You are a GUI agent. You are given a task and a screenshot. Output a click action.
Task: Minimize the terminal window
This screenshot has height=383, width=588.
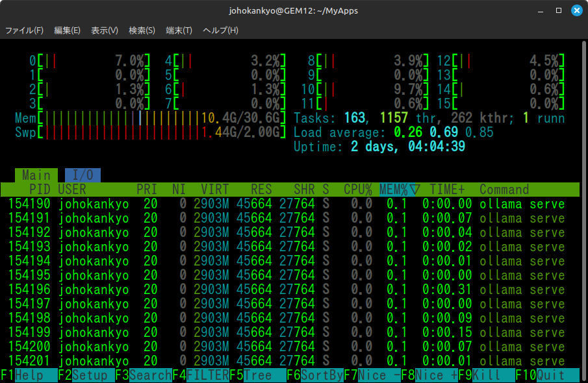tap(541, 11)
